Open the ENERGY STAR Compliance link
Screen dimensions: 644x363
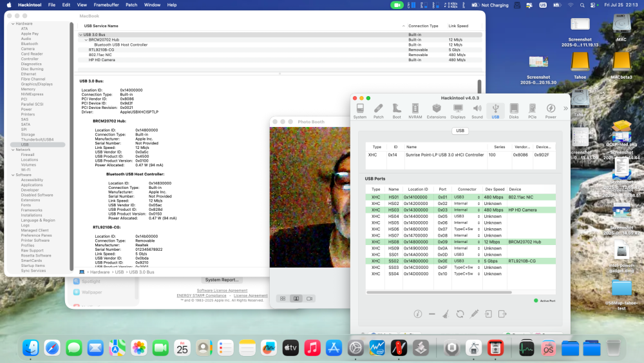(202, 295)
